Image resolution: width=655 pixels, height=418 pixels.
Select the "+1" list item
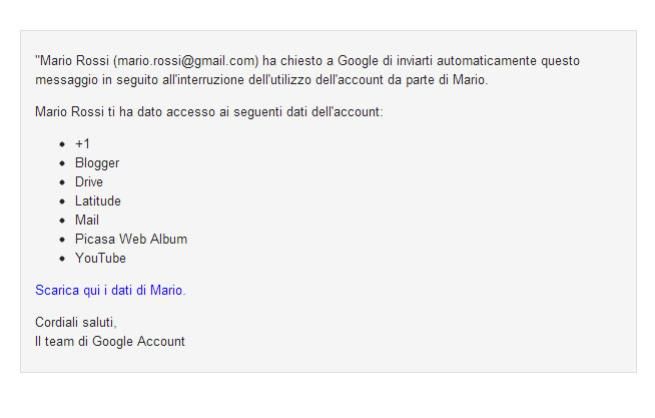(82, 143)
